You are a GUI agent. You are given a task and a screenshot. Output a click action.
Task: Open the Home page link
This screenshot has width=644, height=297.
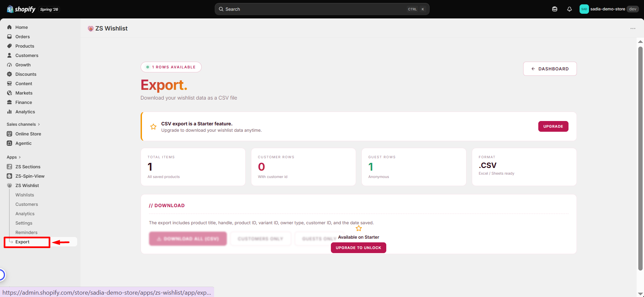21,27
